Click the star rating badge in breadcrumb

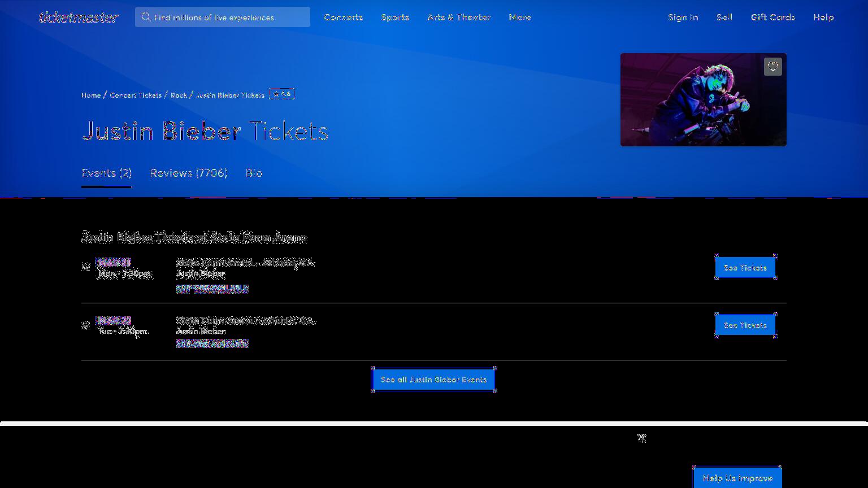282,94
